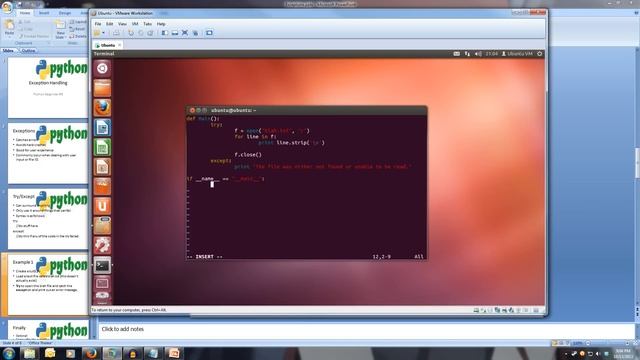
Task: Click the VMware enter full screen toolbar icon
Action: pos(185,33)
